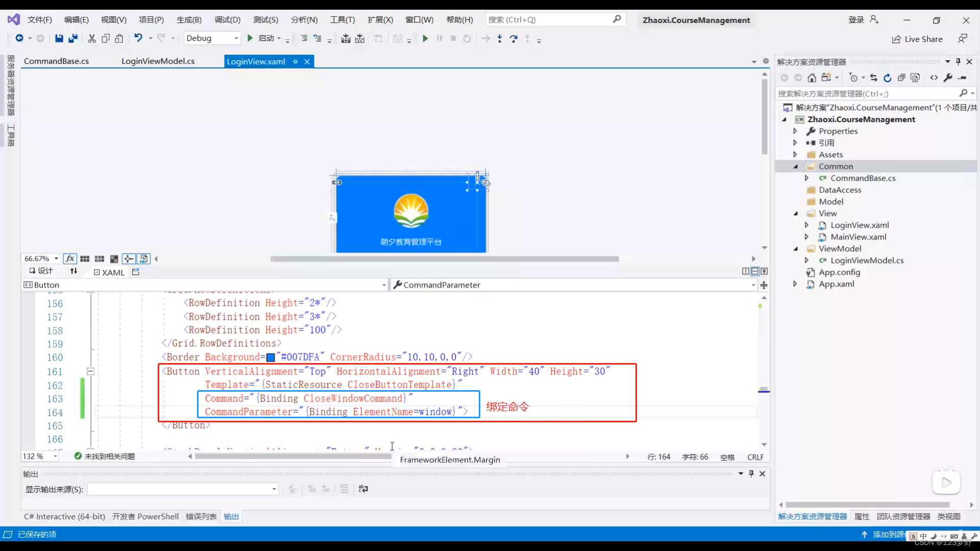Open the Debug configuration dropdown
Screen dimensions: 980x551
click(x=212, y=38)
